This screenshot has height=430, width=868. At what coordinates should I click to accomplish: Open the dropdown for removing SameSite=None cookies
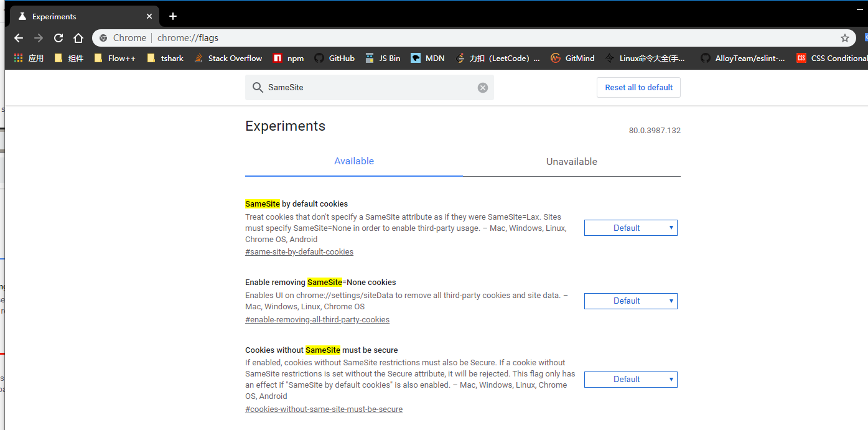tap(630, 301)
